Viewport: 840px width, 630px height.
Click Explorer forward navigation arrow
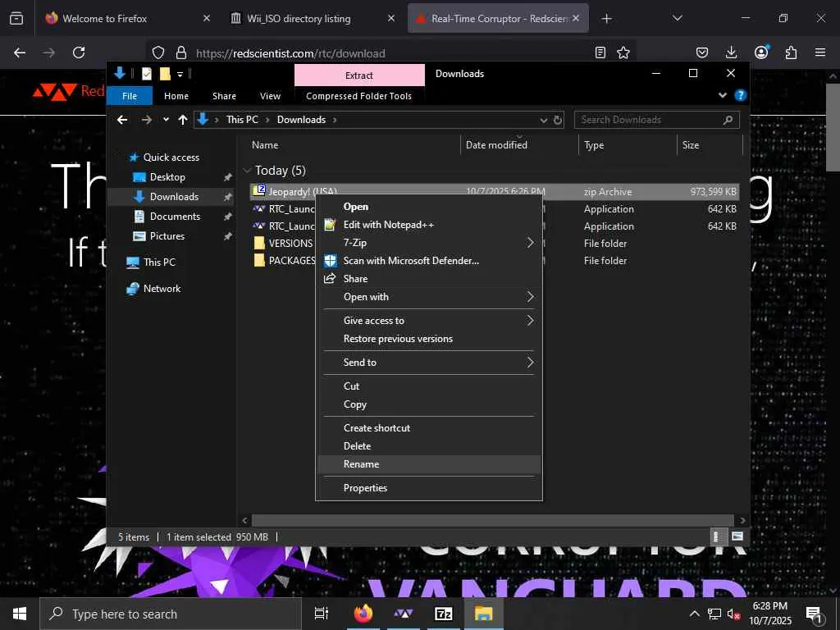pos(146,120)
